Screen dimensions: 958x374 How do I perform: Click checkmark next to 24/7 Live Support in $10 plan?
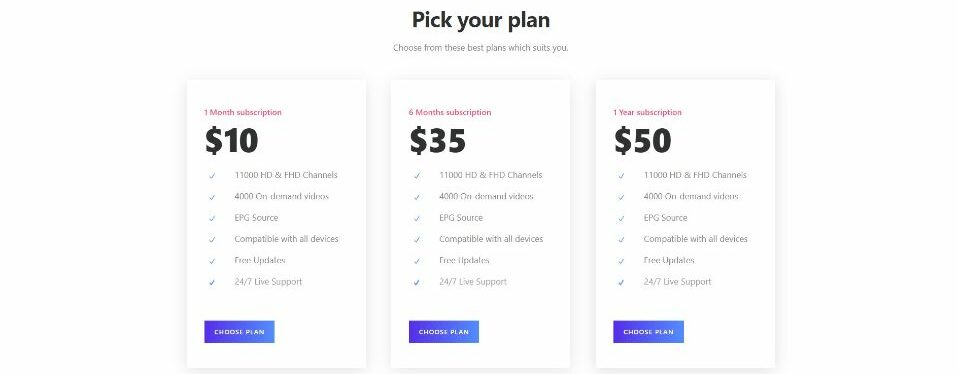(x=212, y=283)
